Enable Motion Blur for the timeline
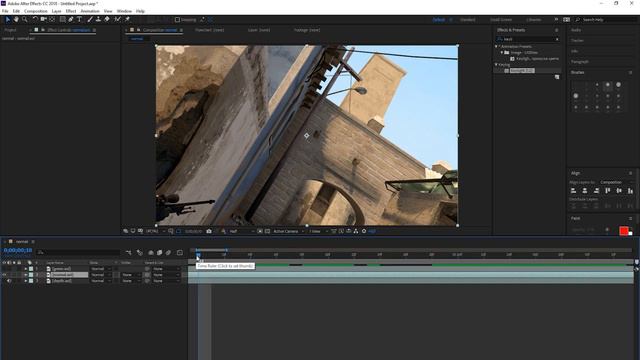 click(168, 253)
